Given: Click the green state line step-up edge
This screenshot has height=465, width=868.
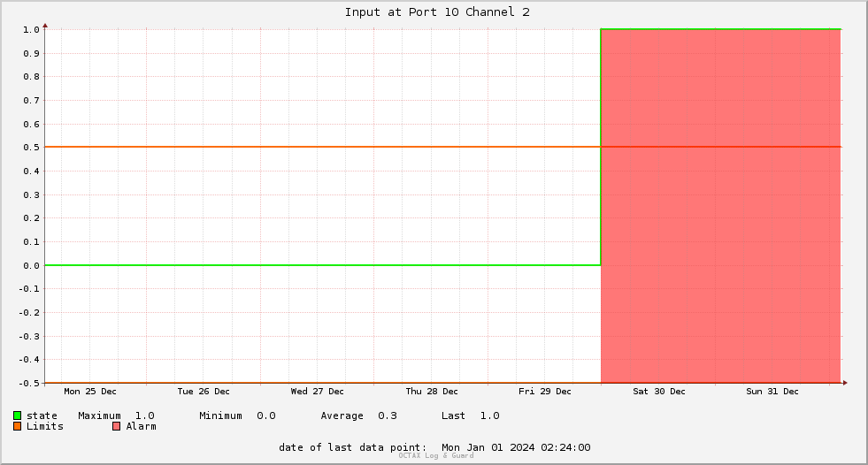Looking at the screenshot, I should click(601, 147).
